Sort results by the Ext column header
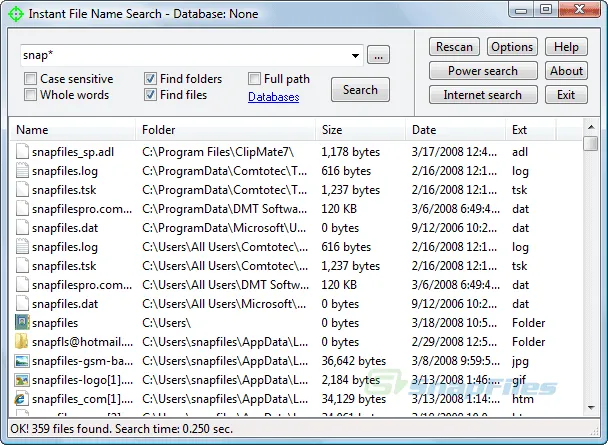Screen dimensions: 608x445 pos(531,129)
